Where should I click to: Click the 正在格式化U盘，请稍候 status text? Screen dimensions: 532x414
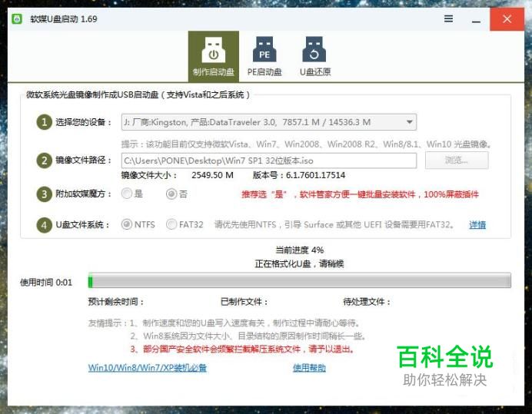point(300,263)
